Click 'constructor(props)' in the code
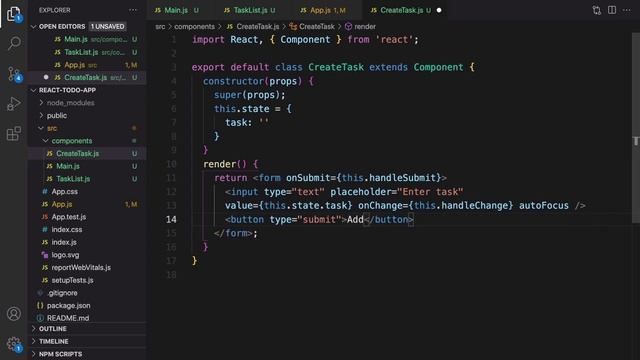640x360 pixels. coord(252,81)
